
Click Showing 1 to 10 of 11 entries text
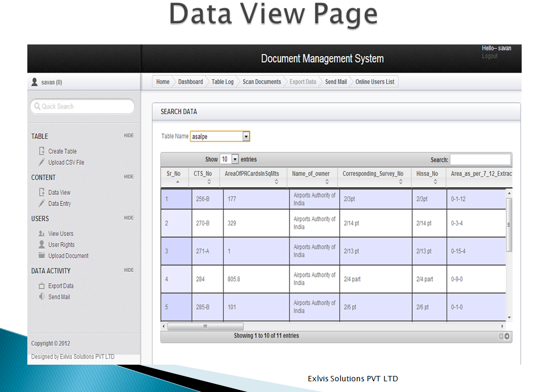click(x=266, y=336)
